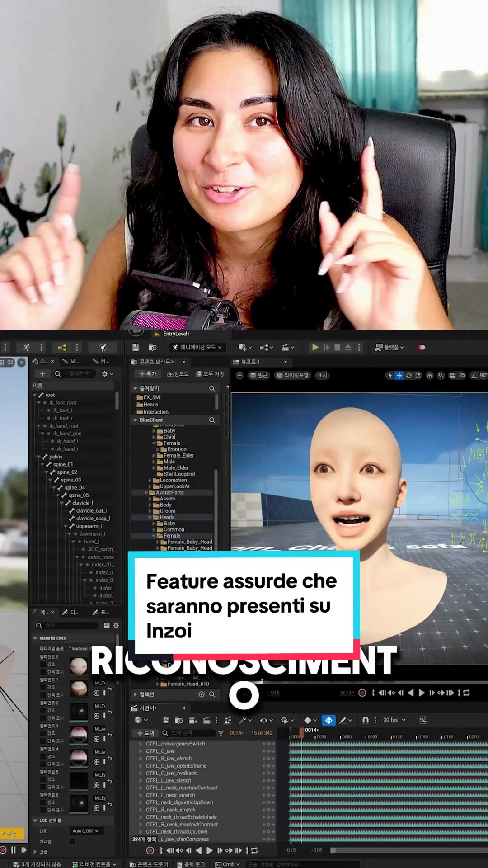Click the sequencer render movie clapper icon
The image size is (488, 868).
206,720
